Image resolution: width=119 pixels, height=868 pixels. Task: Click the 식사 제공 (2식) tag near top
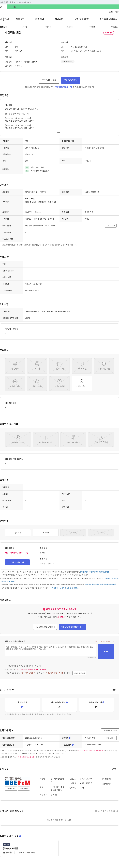point(68,62)
